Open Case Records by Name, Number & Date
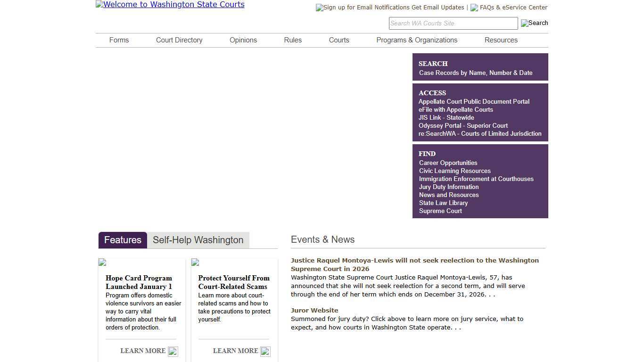 [x=476, y=73]
